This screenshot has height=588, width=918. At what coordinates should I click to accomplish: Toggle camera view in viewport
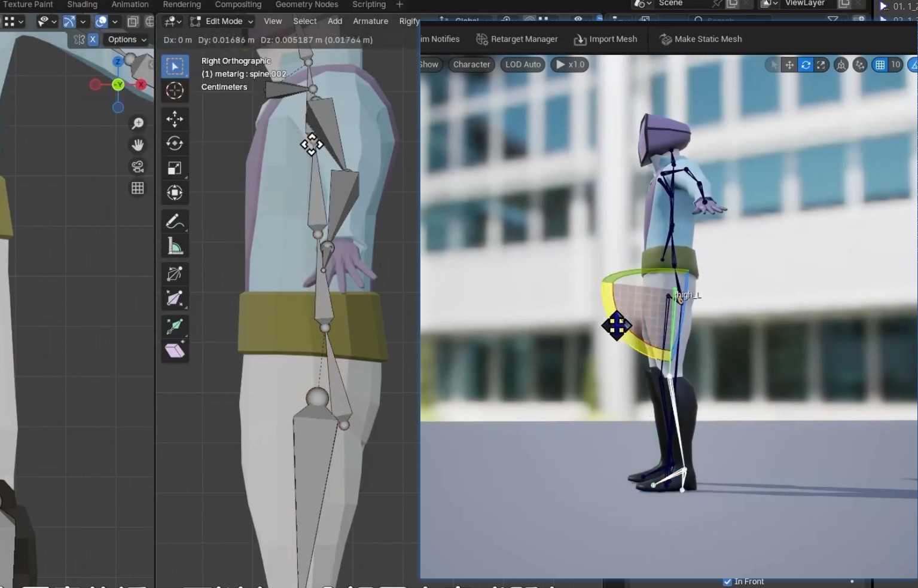click(138, 167)
